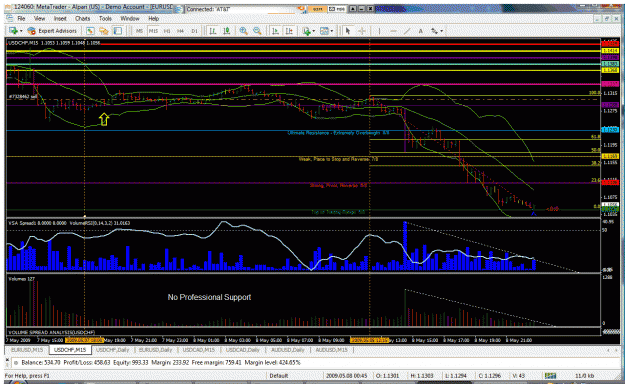Click the '#7328462 sell' order line label
625x384 pixels.
click(22, 96)
